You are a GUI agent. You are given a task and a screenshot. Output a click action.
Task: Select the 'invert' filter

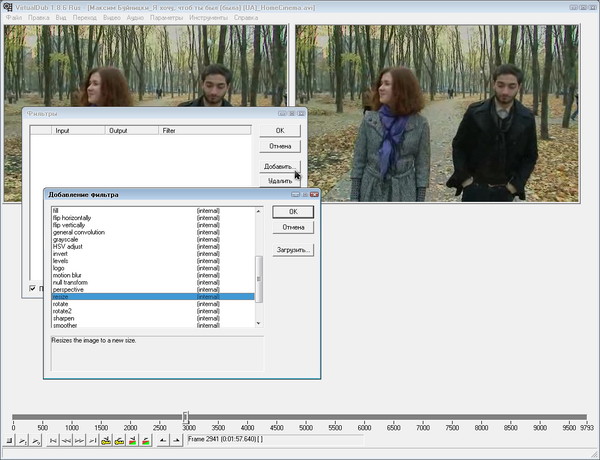(153, 254)
